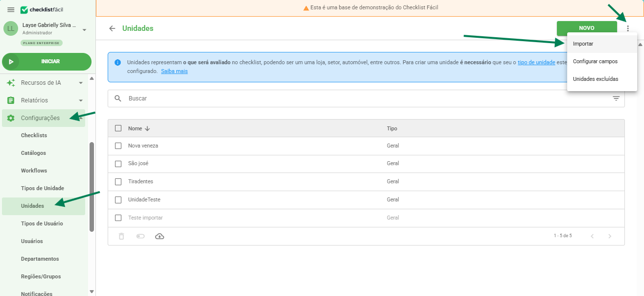The height and width of the screenshot is (296, 644).
Task: Click the PLANO ENTERPRISE badge
Action: 41,43
